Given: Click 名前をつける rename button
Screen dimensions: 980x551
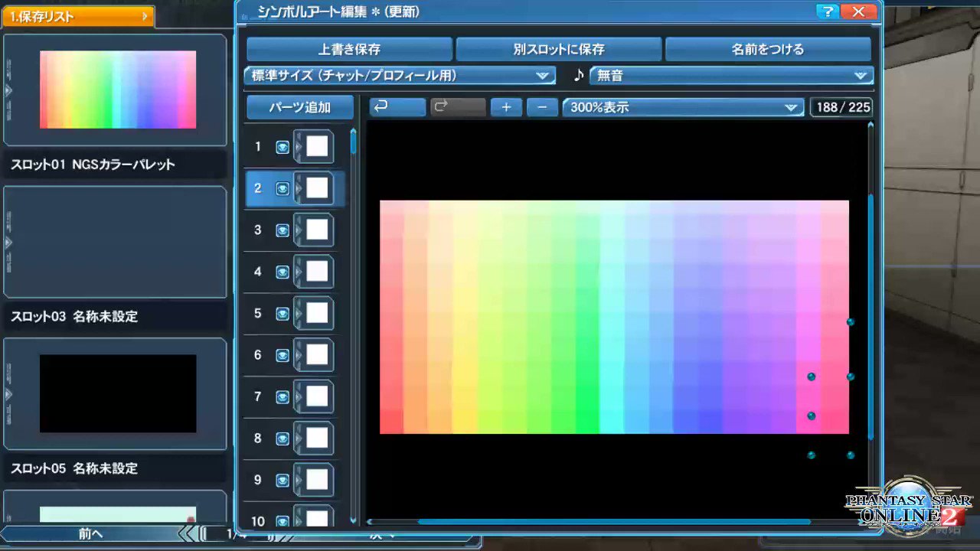Looking at the screenshot, I should click(x=768, y=49).
